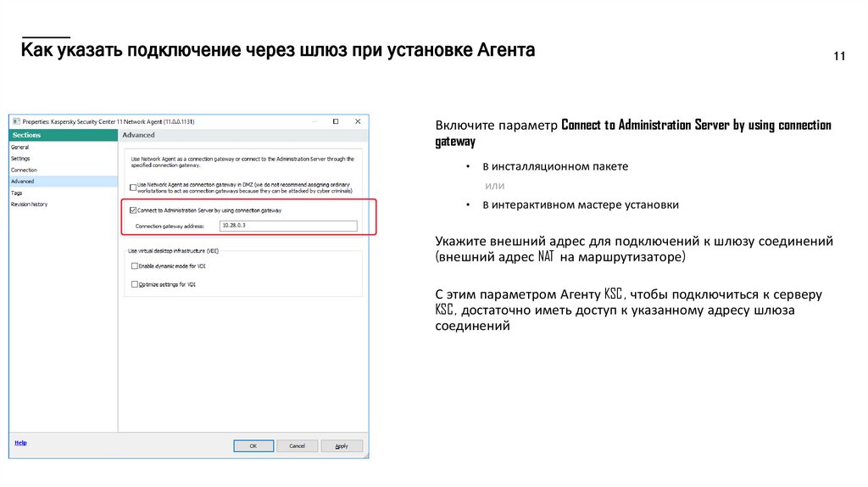Open the General section
The image size is (868, 487).
tap(20, 148)
